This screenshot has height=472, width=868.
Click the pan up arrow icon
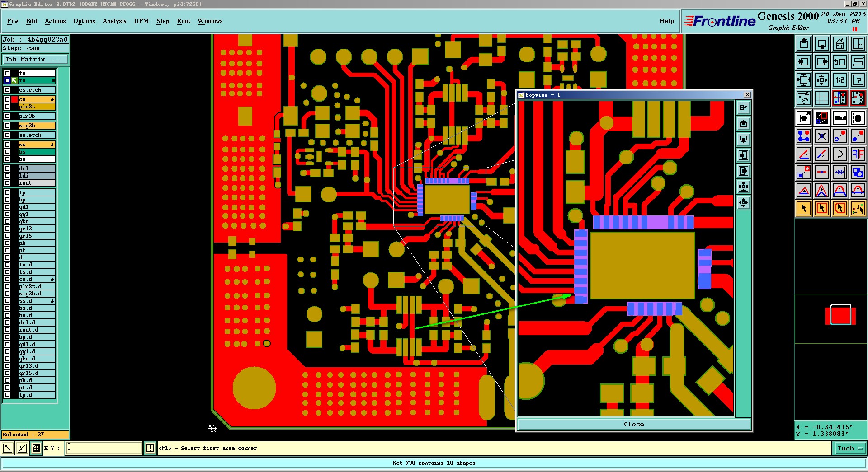[804, 44]
